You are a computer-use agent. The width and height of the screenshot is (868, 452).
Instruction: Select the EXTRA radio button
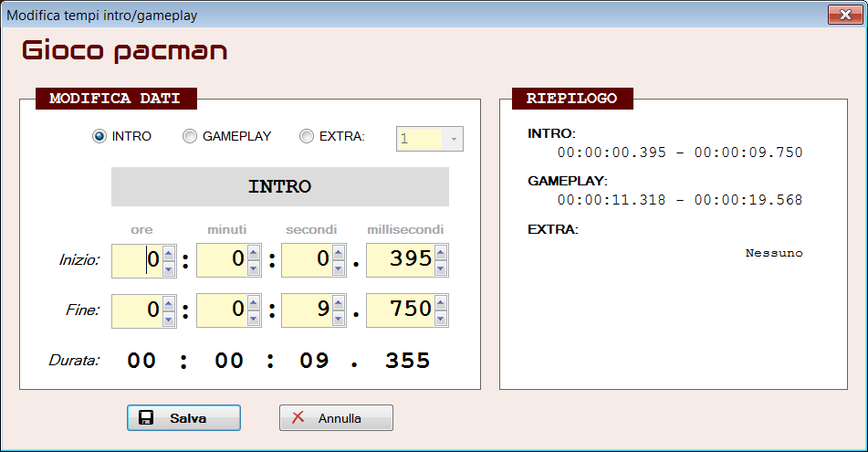[x=307, y=136]
